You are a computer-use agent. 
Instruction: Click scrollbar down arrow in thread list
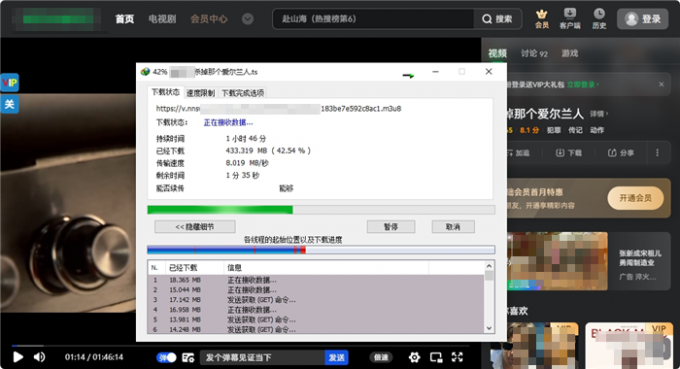pos(489,328)
